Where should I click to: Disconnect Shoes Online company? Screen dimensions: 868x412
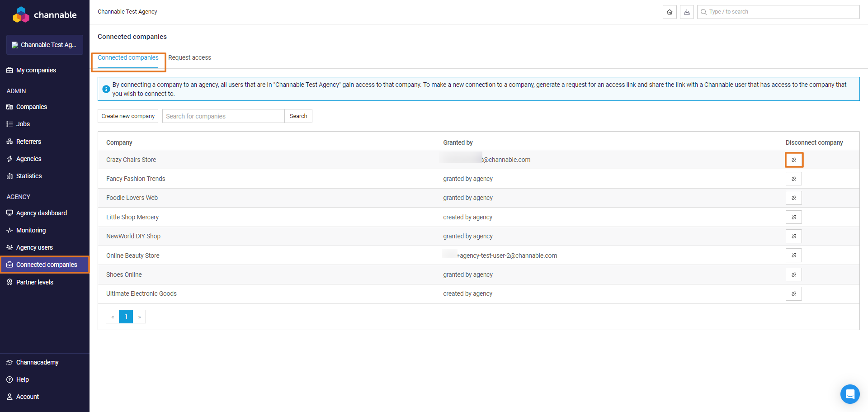794,275
